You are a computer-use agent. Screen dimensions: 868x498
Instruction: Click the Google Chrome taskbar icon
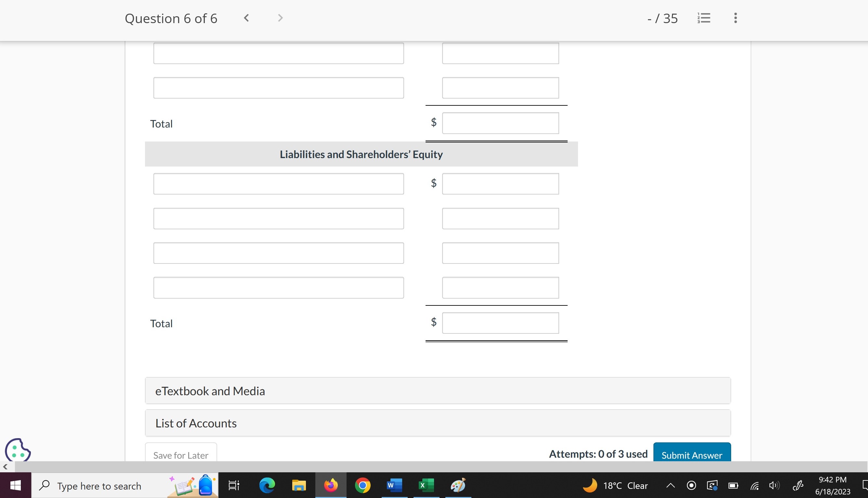[362, 485]
